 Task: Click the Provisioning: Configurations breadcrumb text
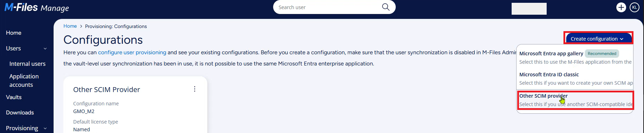tap(116, 26)
